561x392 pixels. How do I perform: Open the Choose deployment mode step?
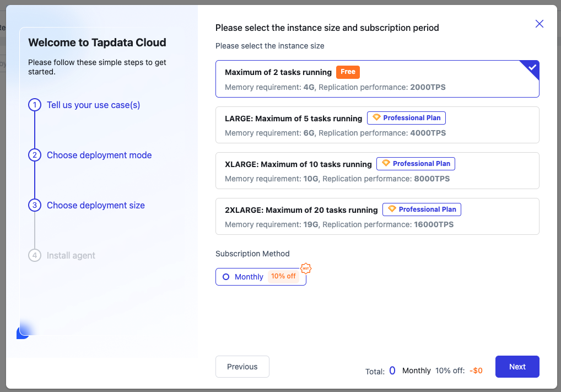coord(99,155)
